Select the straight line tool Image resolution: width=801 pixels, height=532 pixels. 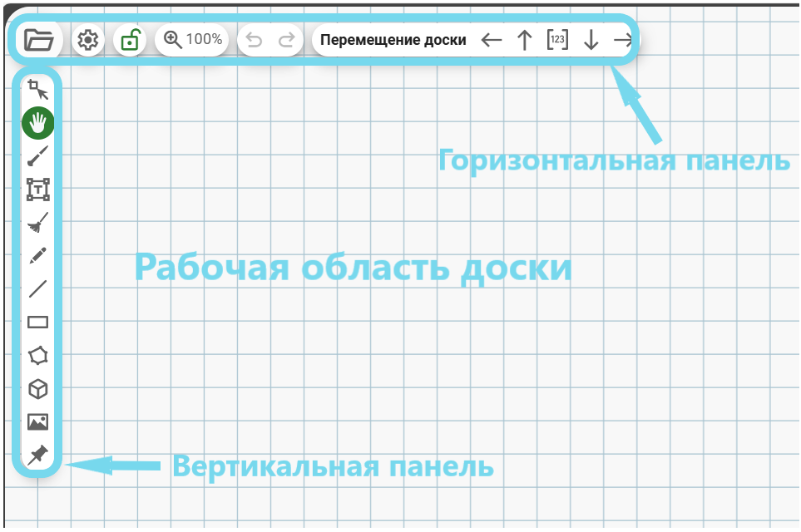38,288
